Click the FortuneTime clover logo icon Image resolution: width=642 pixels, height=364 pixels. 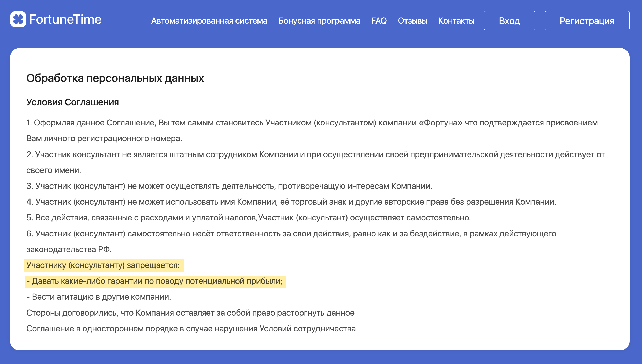coord(18,19)
